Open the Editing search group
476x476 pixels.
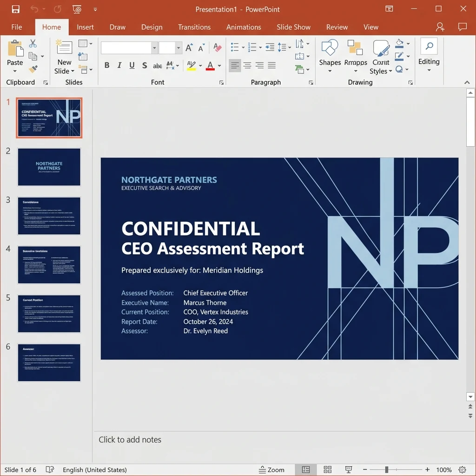point(429,55)
